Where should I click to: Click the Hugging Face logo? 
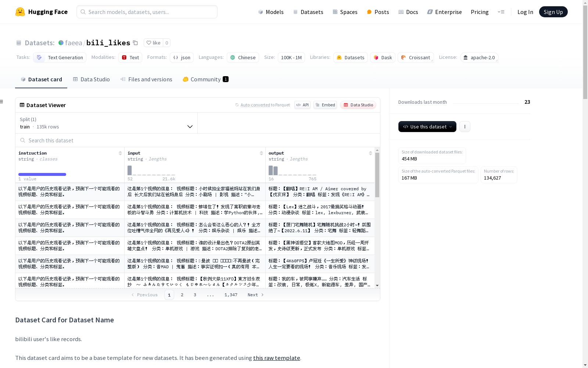[x=42, y=12]
